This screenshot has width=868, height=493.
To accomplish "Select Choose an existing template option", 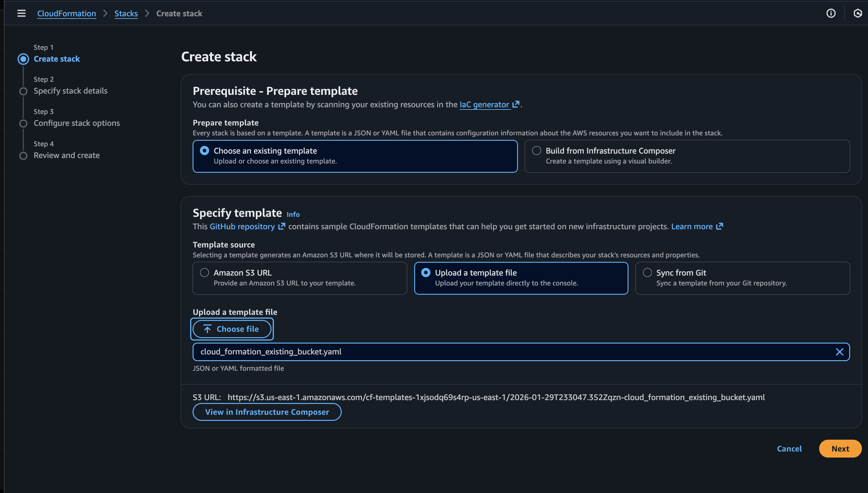I will pyautogui.click(x=205, y=151).
